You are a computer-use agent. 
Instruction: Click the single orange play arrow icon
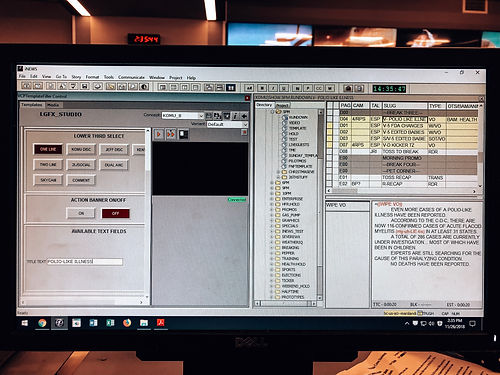[159, 134]
